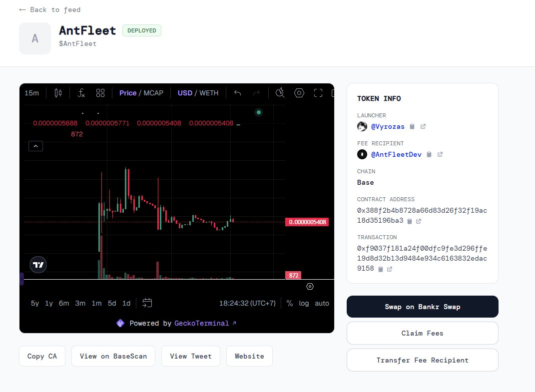The image size is (535, 392).
Task: Toggle log scale mode
Action: [304, 303]
